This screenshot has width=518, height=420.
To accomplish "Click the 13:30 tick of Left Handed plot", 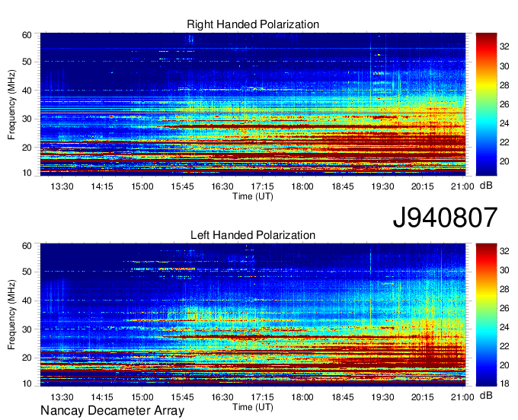I will pyautogui.click(x=62, y=397).
